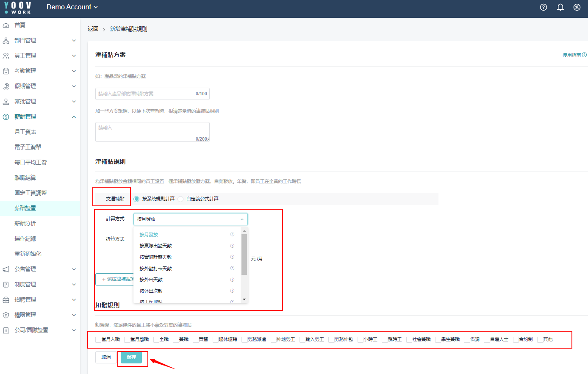Click the info icon beside 按外出天數
This screenshot has width=588, height=374.
click(232, 280)
